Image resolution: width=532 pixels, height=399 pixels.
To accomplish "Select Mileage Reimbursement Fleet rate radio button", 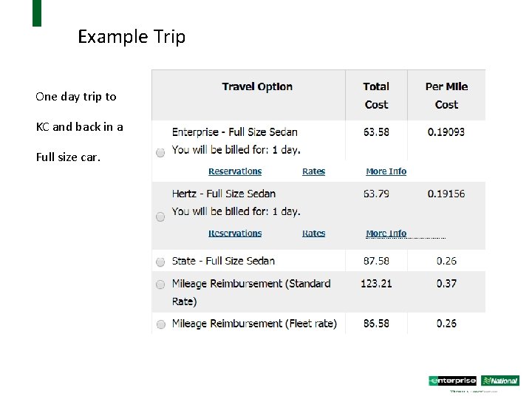I will [161, 324].
